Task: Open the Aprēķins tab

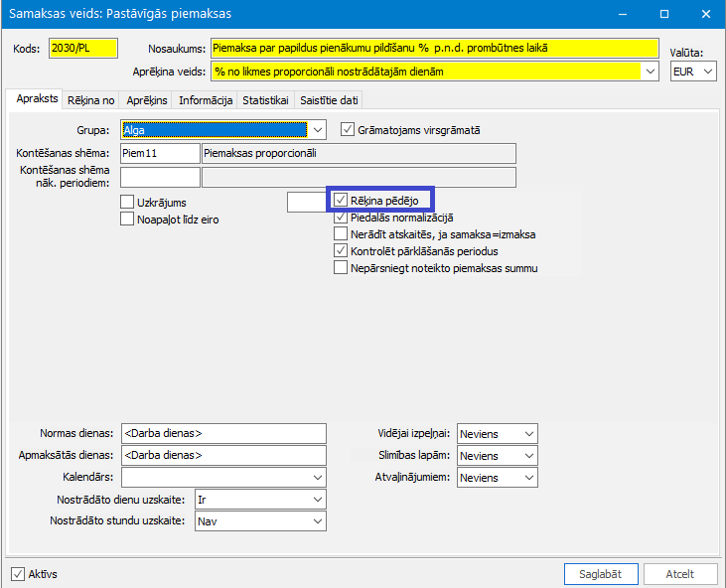Action: pyautogui.click(x=147, y=100)
